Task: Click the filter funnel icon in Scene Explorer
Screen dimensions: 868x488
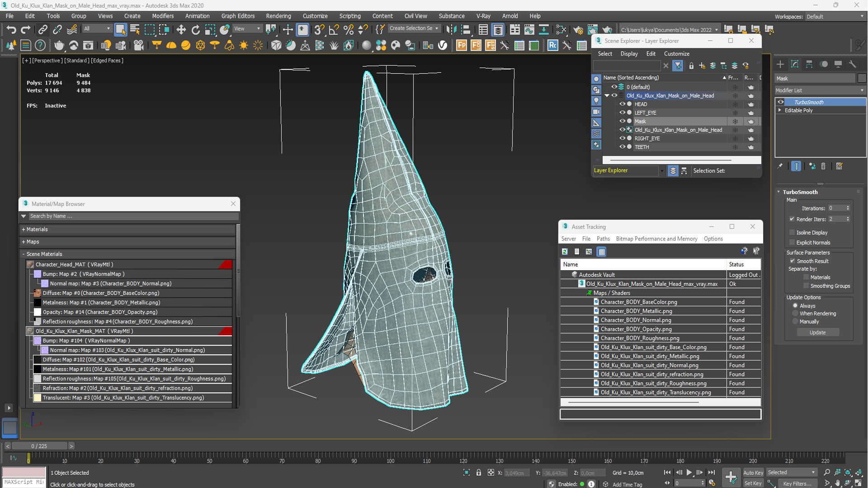Action: coord(678,66)
